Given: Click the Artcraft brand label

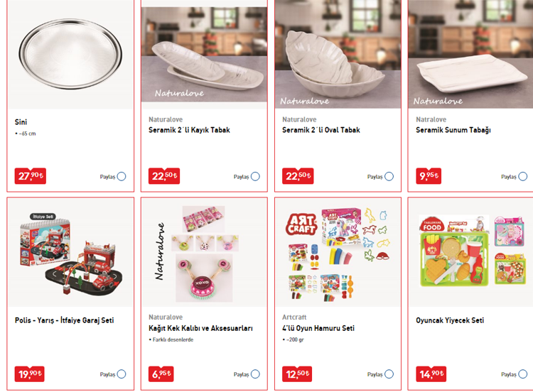Looking at the screenshot, I should [x=294, y=317].
